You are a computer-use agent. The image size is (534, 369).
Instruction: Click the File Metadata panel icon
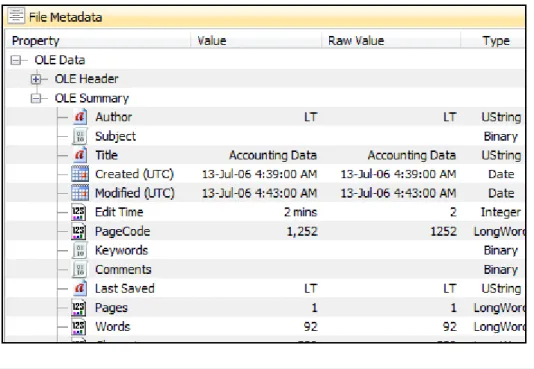point(16,16)
